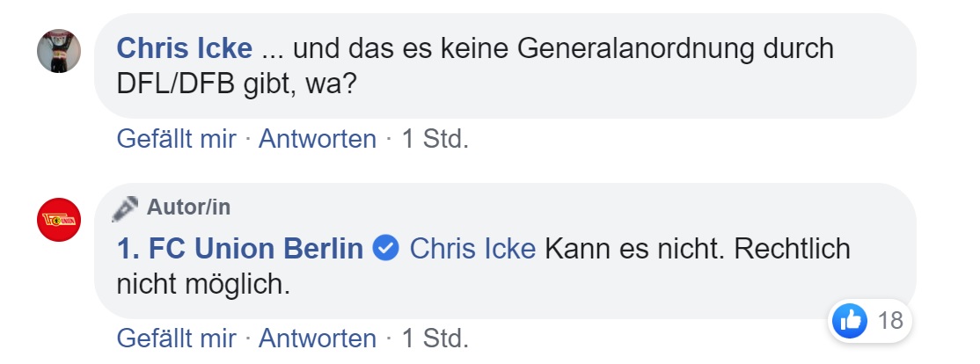Image resolution: width=980 pixels, height=364 pixels.
Task: Show who reacted via the 18 count
Action: [890, 321]
